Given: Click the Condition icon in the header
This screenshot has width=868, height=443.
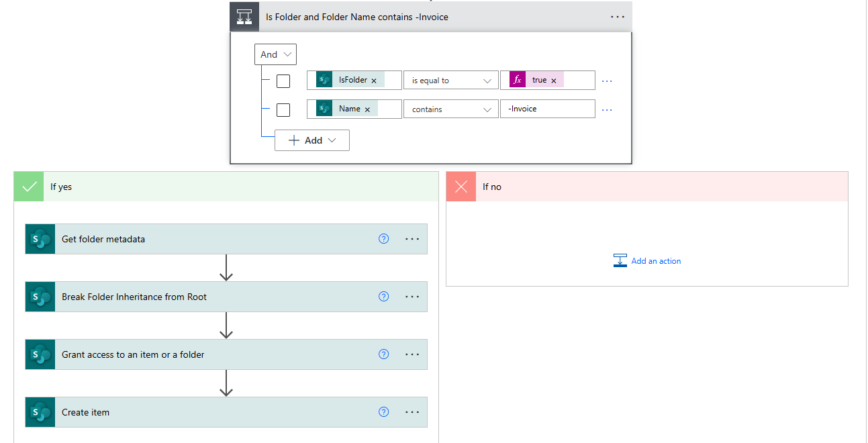Looking at the screenshot, I should tap(244, 17).
